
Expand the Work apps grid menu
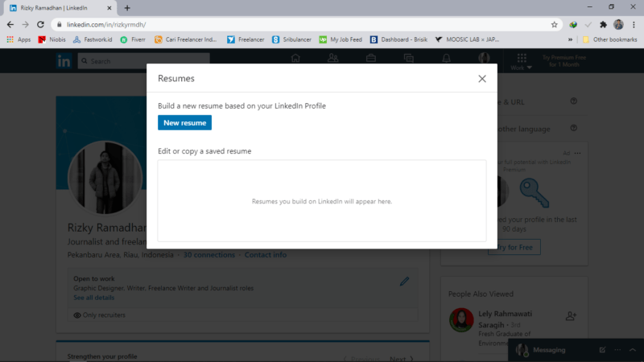[522, 61]
